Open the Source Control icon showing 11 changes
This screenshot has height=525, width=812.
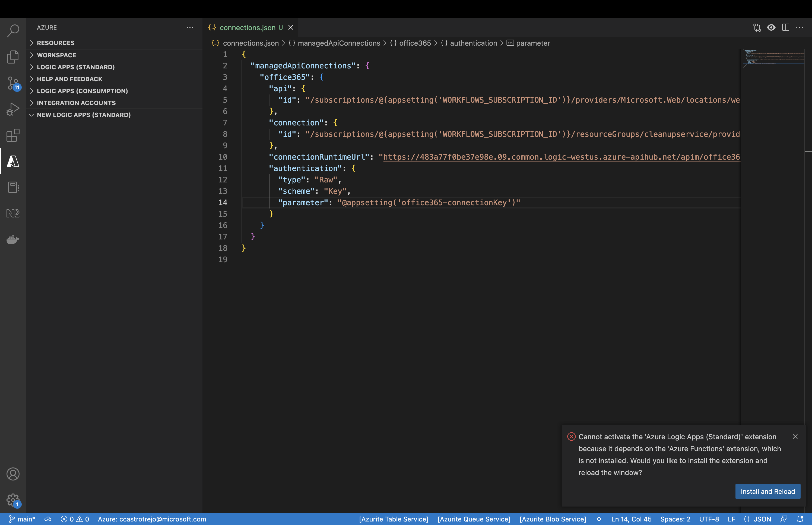pyautogui.click(x=12, y=83)
